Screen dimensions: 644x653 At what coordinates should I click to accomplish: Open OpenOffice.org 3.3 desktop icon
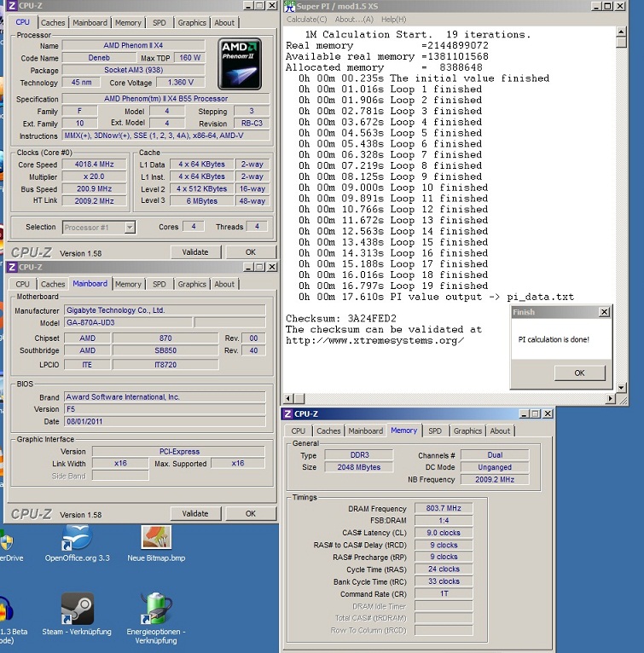point(77,544)
